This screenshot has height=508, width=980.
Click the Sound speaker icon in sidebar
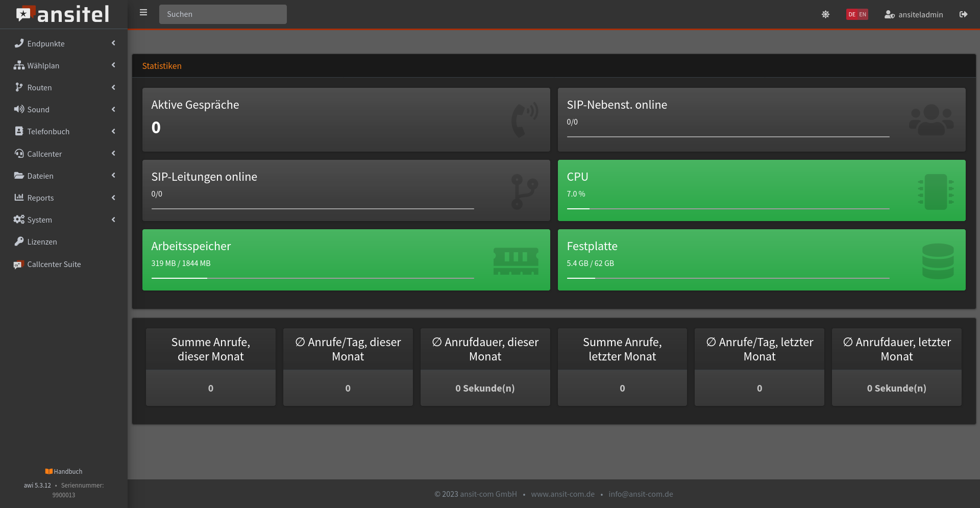[x=19, y=109]
